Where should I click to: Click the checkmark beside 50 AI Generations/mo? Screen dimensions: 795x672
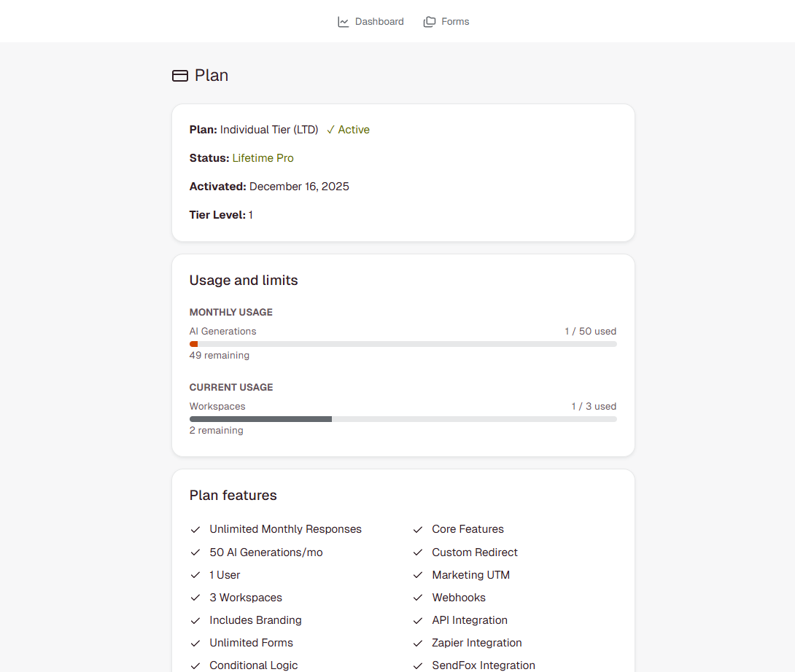[195, 552]
